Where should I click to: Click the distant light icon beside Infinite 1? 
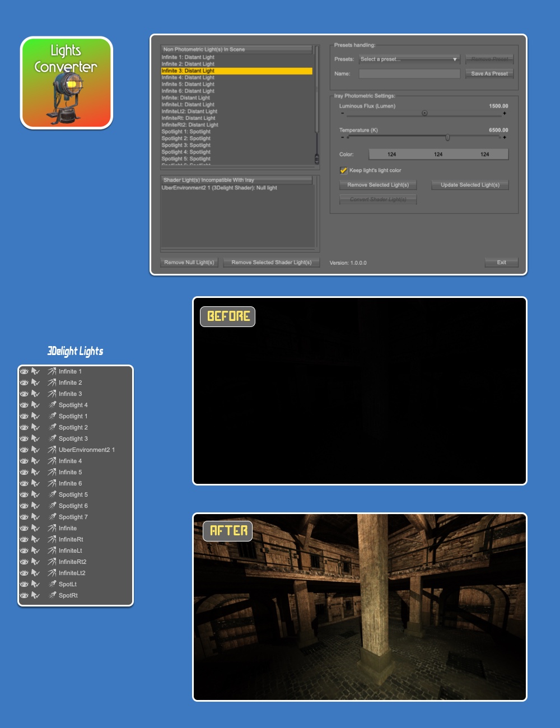(52, 371)
